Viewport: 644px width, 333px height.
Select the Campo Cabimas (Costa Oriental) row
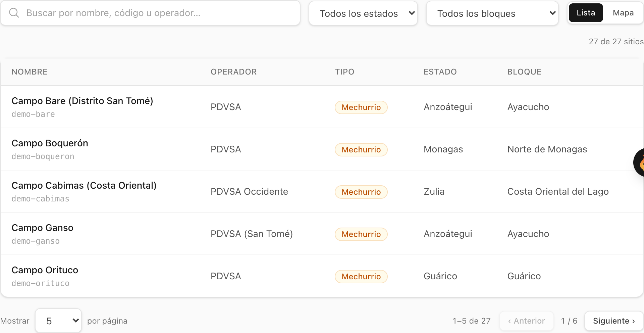322,191
